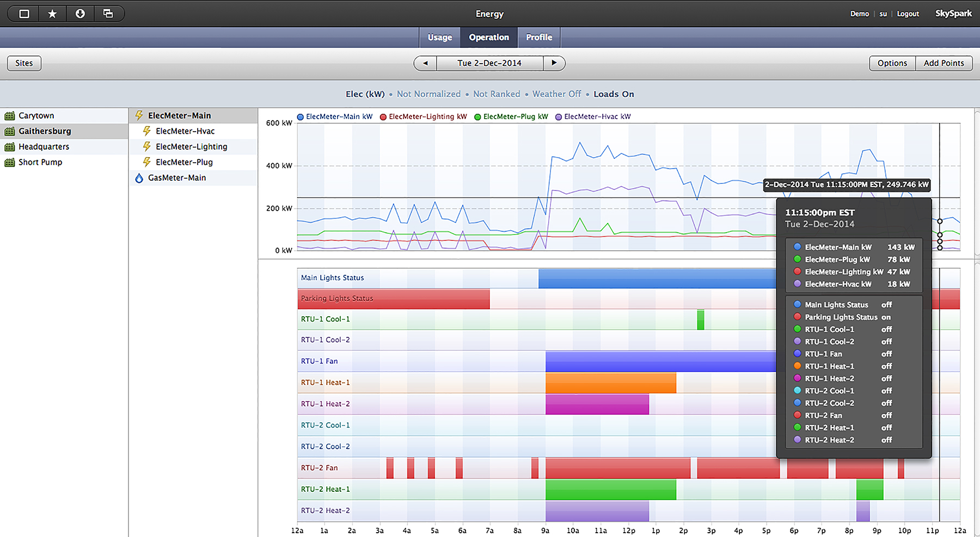The width and height of the screenshot is (980, 537).
Task: Go to the next day using right arrow
Action: (554, 63)
